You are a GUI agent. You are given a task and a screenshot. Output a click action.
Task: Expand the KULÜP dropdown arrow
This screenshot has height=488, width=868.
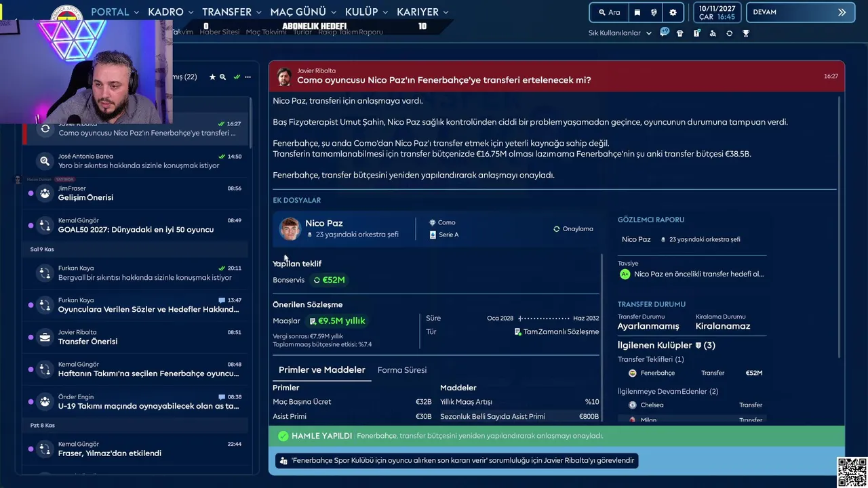pos(385,13)
